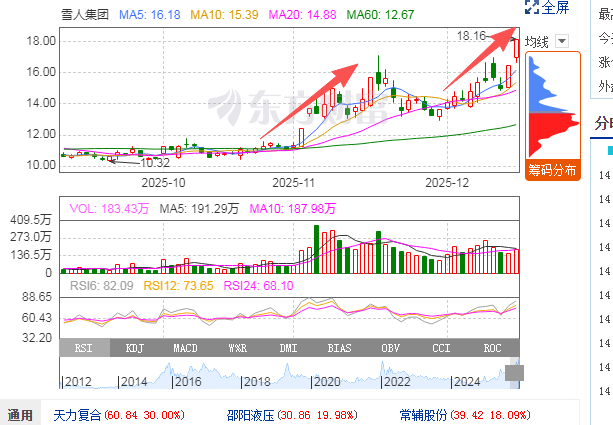The height and width of the screenshot is (425, 613).
Task: Show the OBV indicator tab
Action: 391,348
